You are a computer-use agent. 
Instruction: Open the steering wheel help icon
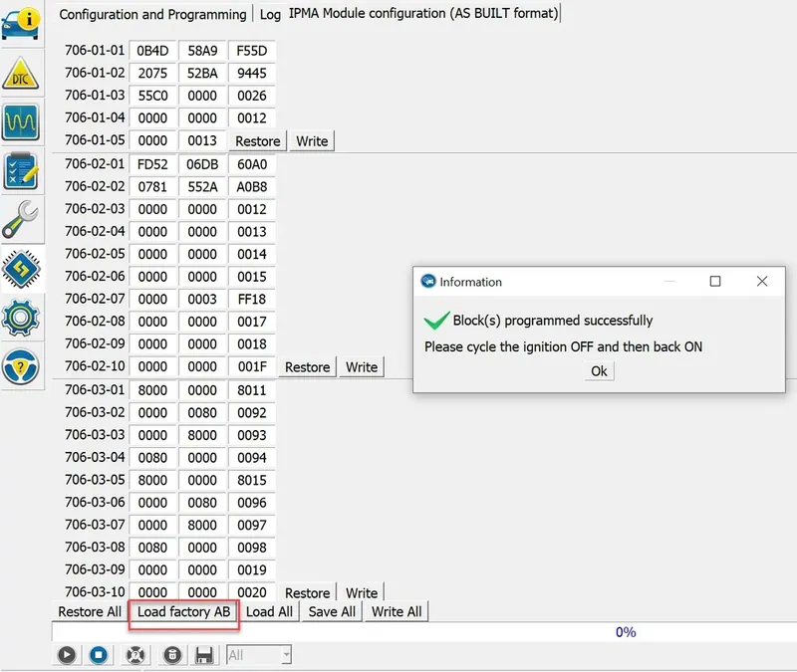(x=20, y=366)
